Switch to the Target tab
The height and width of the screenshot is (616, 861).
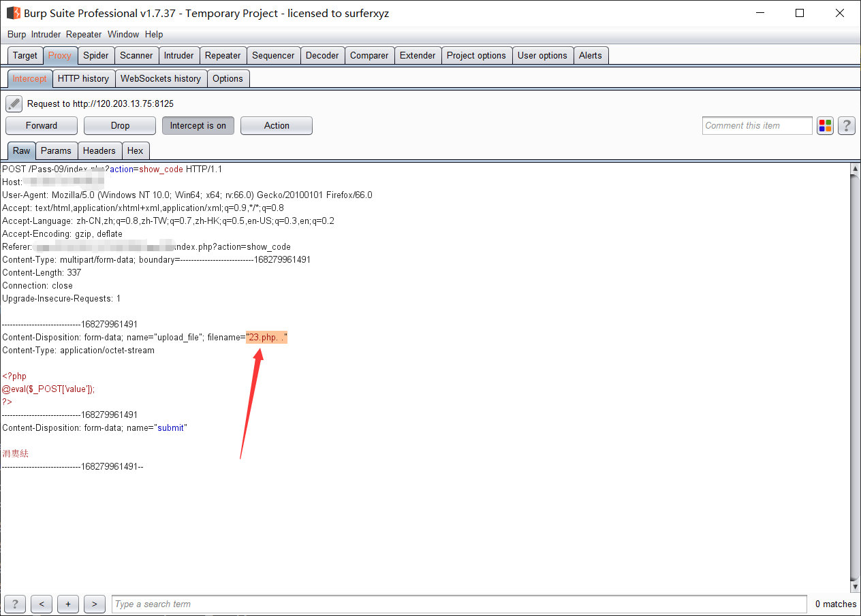tap(25, 55)
